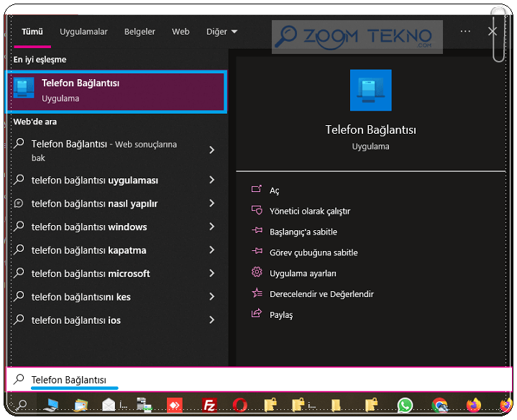This screenshot has height=420, width=517.
Task: Expand arrow for telefon bağlantısı nasıl yapılır
Action: 211,203
